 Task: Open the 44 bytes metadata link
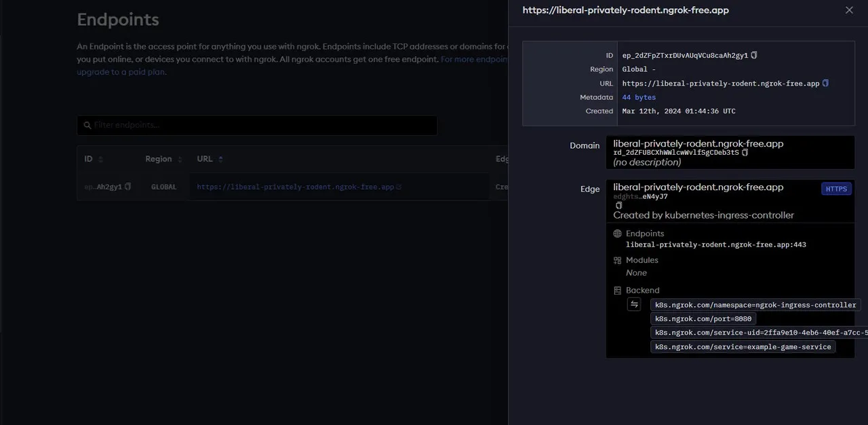tap(639, 97)
